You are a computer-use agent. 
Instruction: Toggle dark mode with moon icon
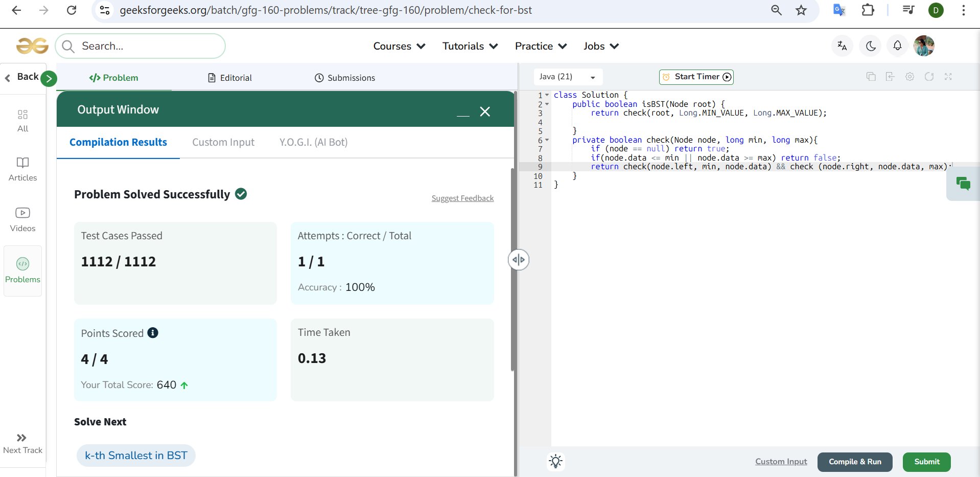(871, 46)
